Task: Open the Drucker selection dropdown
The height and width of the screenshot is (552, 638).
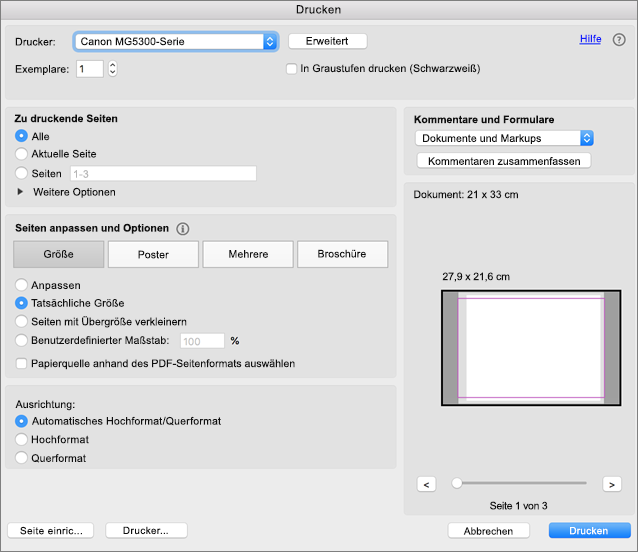Action: (x=176, y=41)
